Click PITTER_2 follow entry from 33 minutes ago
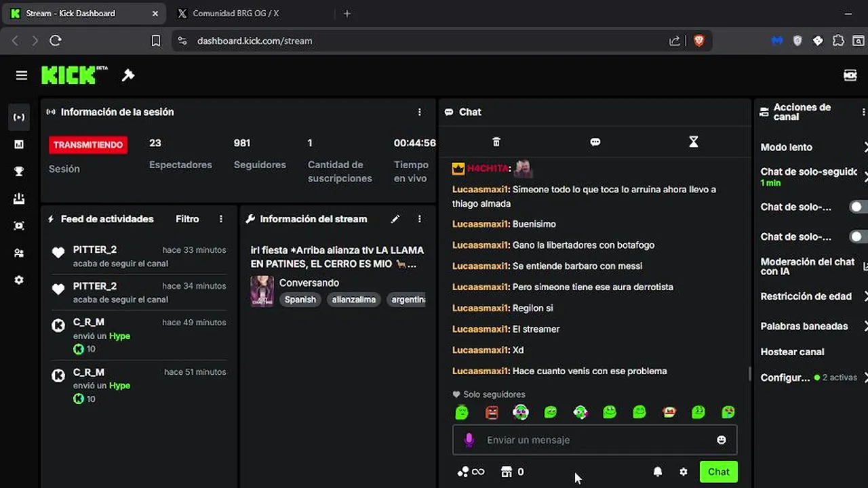The image size is (868, 488). 139,256
